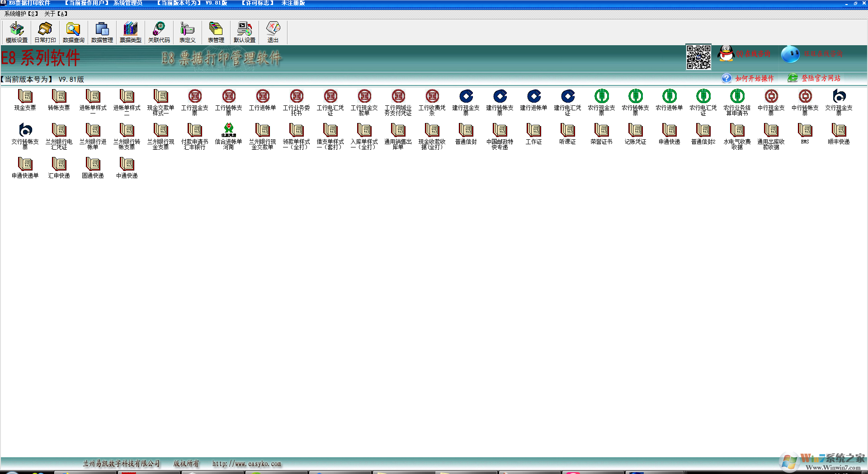Select the 建行电汇凭证 template
The height and width of the screenshot is (474, 868).
point(568,102)
